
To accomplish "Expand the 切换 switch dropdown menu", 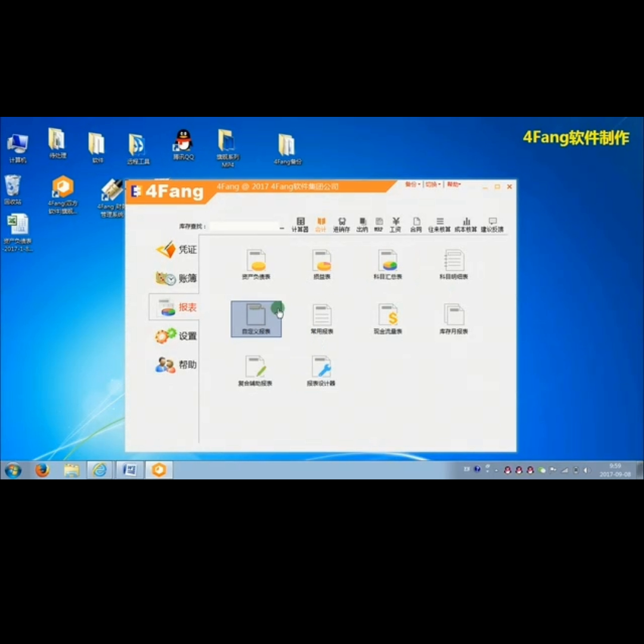I will tap(433, 184).
